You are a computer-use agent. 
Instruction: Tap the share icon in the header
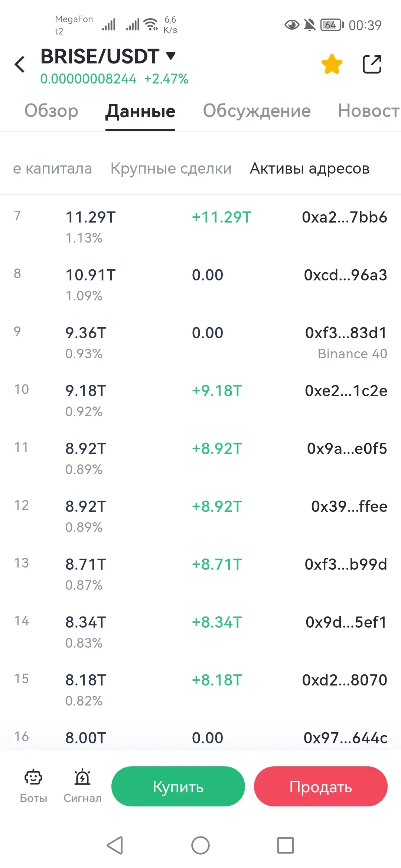(x=372, y=64)
